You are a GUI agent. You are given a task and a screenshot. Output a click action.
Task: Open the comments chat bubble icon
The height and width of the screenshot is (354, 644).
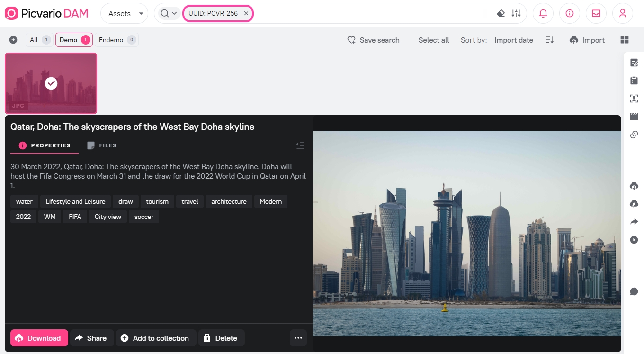tap(634, 291)
